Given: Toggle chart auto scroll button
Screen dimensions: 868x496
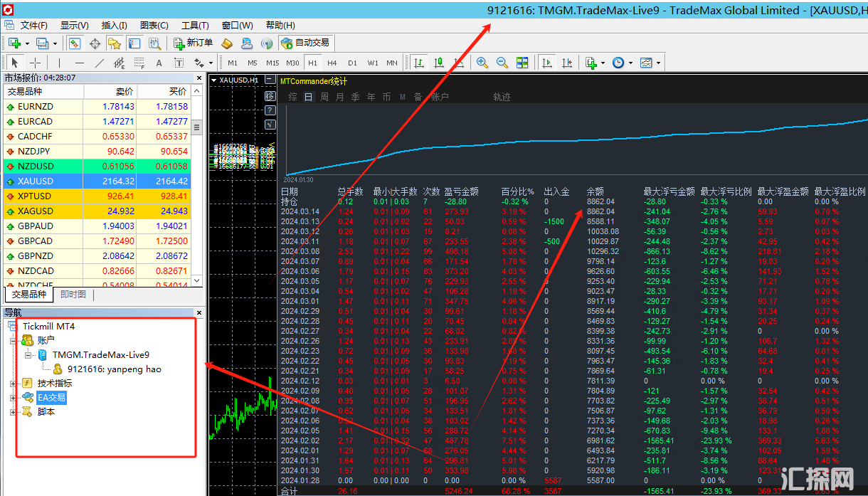Looking at the screenshot, I should pyautogui.click(x=546, y=63).
